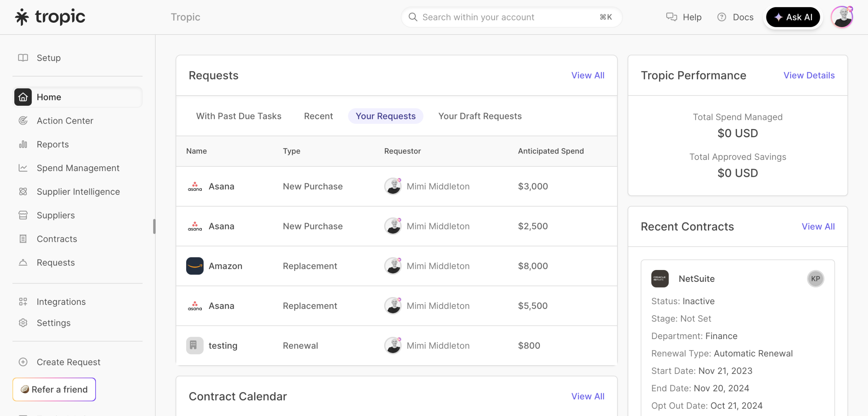Click the Suppliers storefront icon
868x416 pixels.
click(x=23, y=215)
